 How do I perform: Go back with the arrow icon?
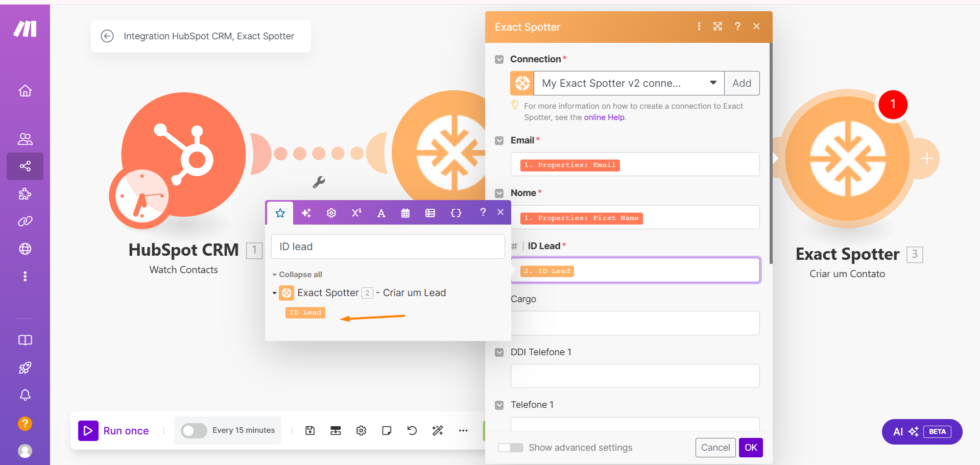107,36
